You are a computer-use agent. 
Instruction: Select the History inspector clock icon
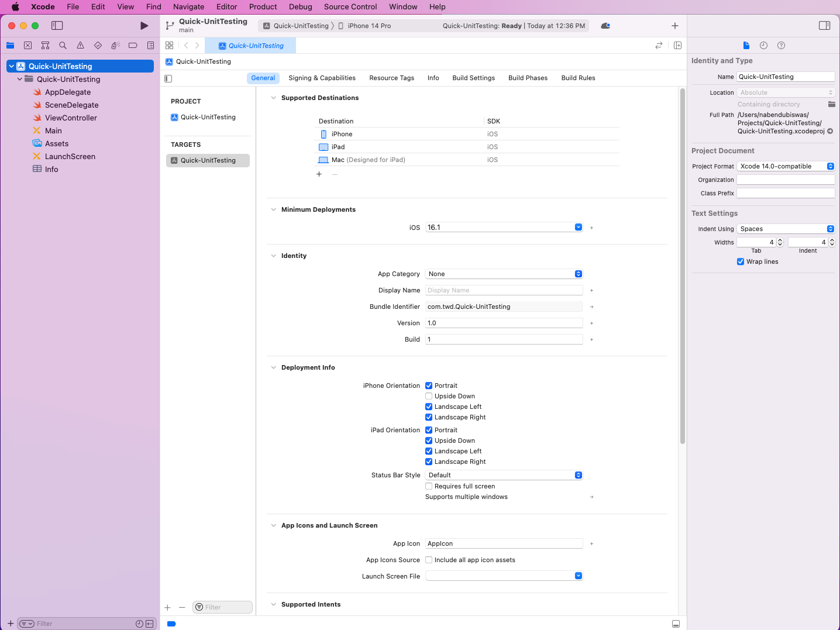(x=763, y=45)
